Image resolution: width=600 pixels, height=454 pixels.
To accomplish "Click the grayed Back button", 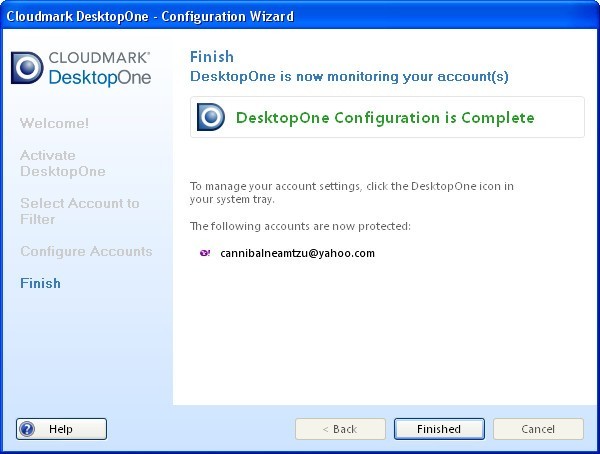I will pyautogui.click(x=340, y=429).
